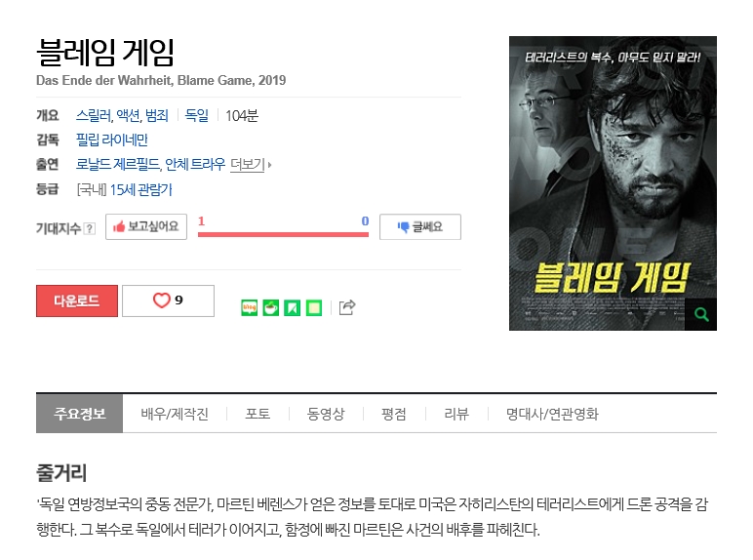Vote 보고싶어요 thumbs-up button
Viewport: 753px width, 560px height.
(146, 226)
